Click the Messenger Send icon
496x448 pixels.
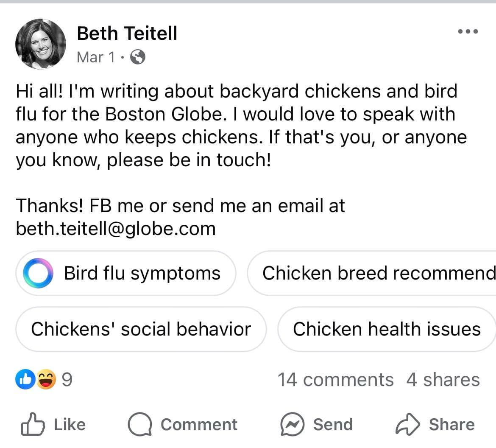click(x=292, y=424)
